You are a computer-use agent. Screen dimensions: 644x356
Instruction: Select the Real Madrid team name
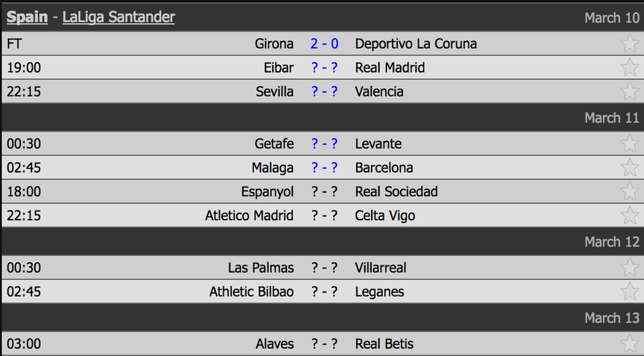pos(390,67)
